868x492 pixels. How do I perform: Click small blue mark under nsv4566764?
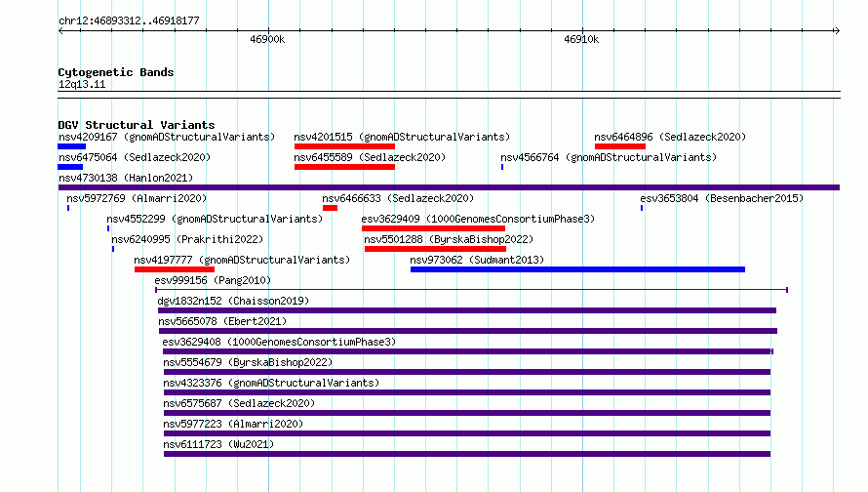(502, 167)
